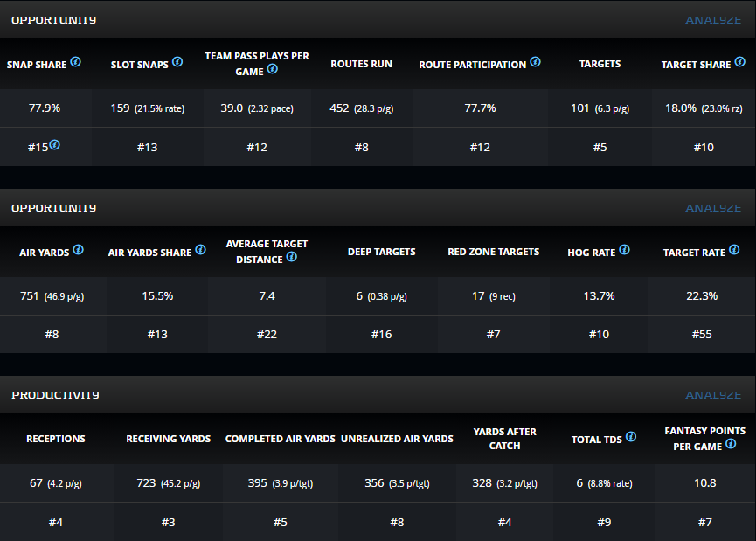Open the Slot Snaps info tooltip icon
This screenshot has height=541, width=756.
[x=177, y=62]
